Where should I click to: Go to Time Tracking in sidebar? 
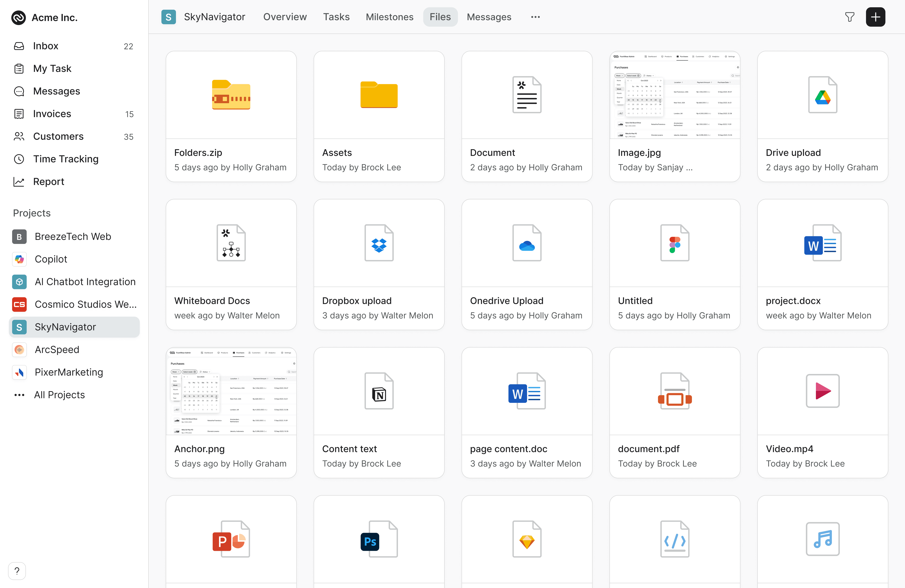click(x=65, y=159)
